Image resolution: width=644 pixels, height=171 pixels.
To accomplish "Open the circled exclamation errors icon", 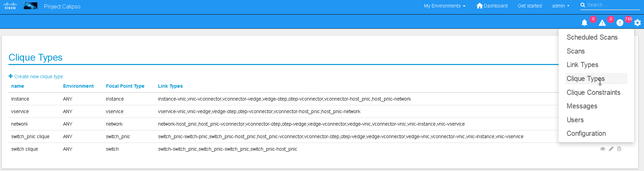I will pyautogui.click(x=620, y=23).
